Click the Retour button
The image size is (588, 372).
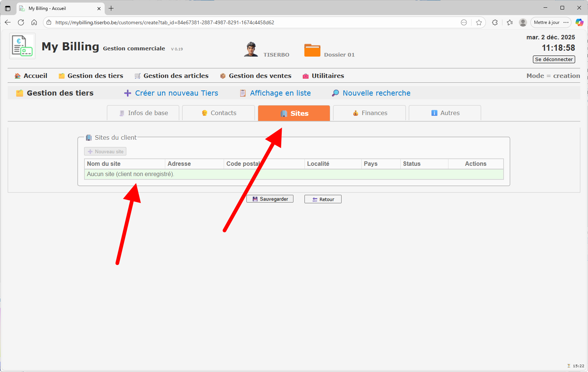click(x=323, y=199)
